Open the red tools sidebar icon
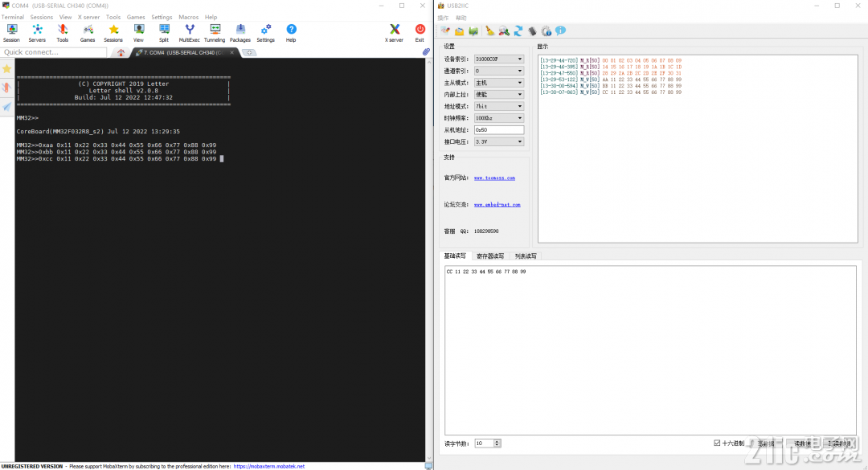This screenshot has height=470, width=868. tap(6, 88)
